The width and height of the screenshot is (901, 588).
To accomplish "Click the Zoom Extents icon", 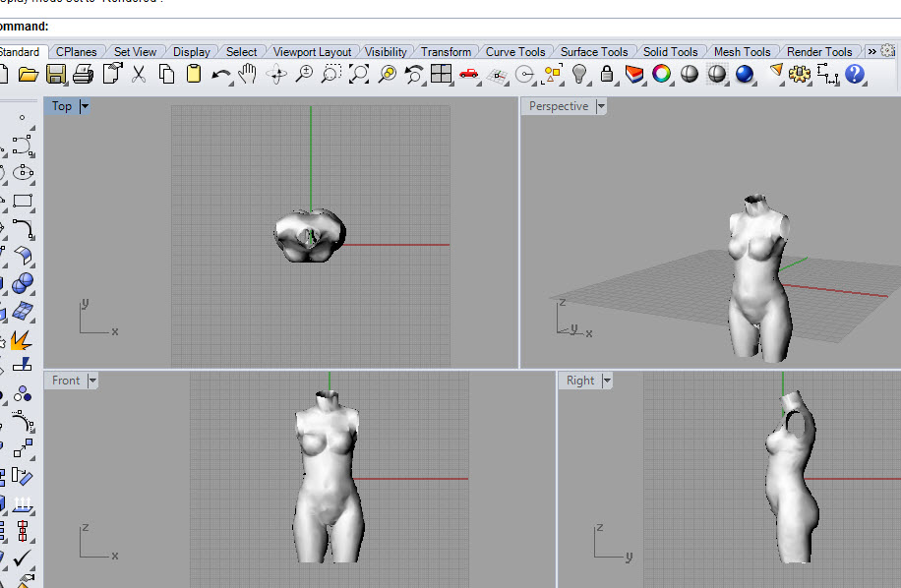I will (x=359, y=74).
